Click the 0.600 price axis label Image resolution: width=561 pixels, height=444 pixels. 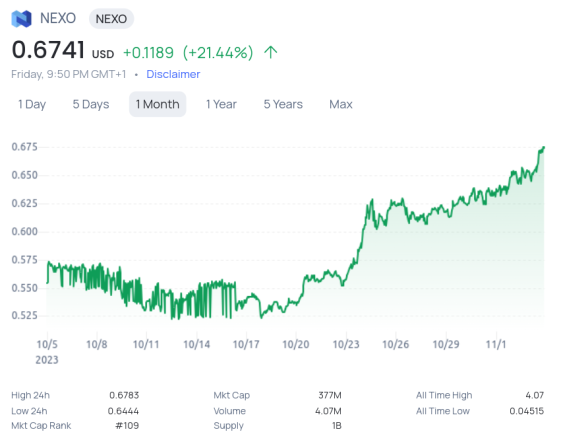point(24,231)
